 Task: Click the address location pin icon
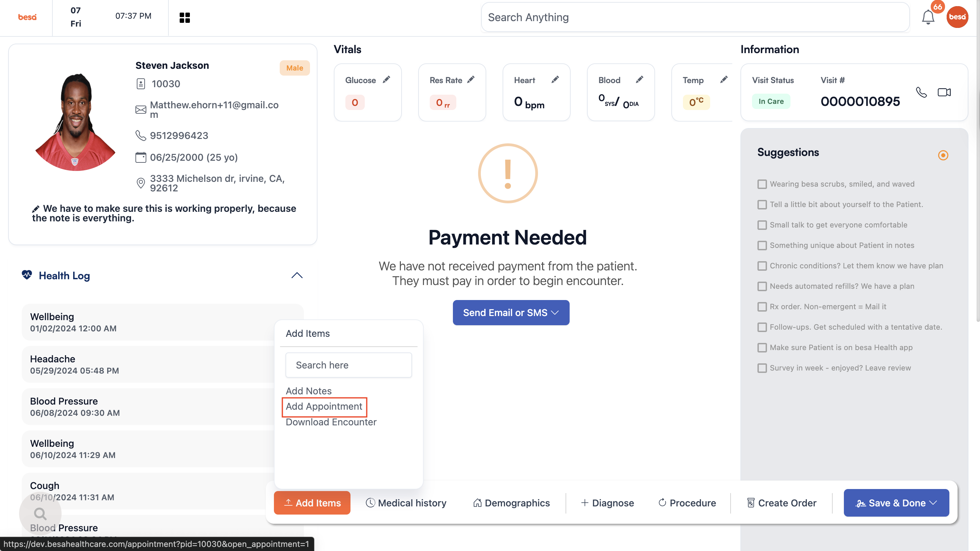[x=141, y=183]
